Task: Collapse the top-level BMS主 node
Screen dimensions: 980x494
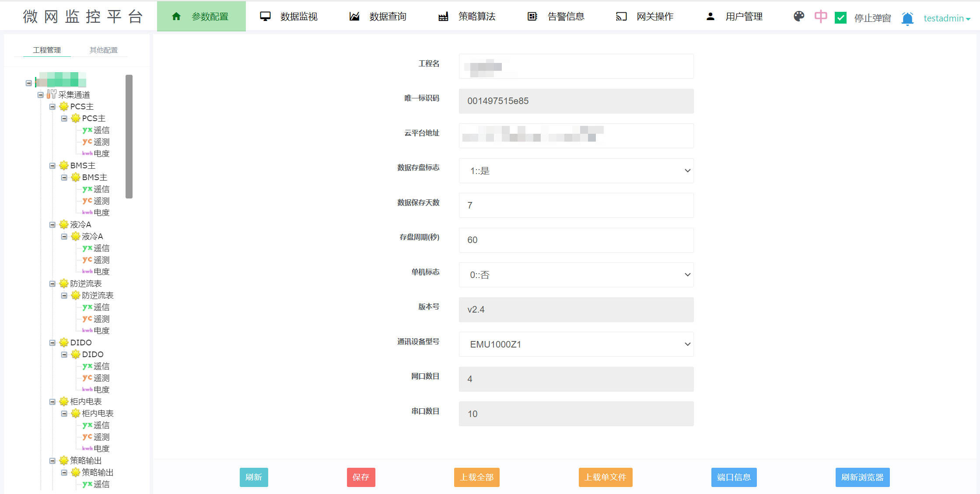Action: coord(52,166)
